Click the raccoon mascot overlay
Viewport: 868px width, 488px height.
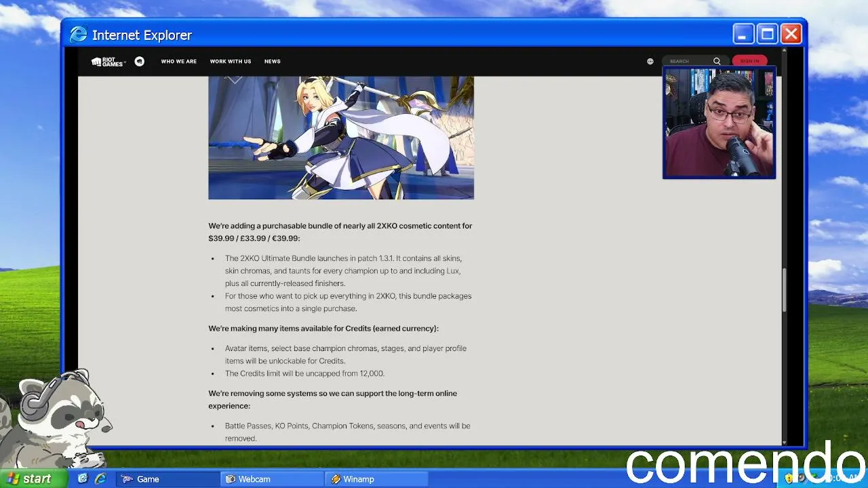pyautogui.click(x=56, y=419)
